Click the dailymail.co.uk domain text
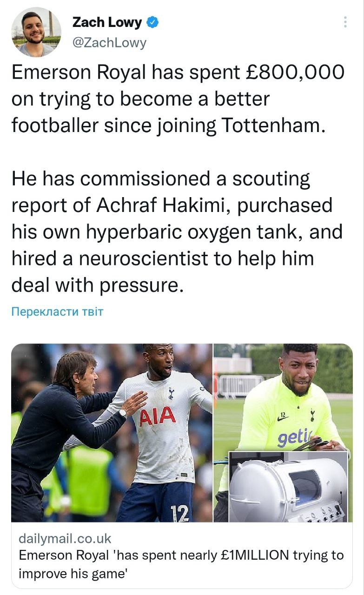The height and width of the screenshot is (595, 364). point(65,538)
